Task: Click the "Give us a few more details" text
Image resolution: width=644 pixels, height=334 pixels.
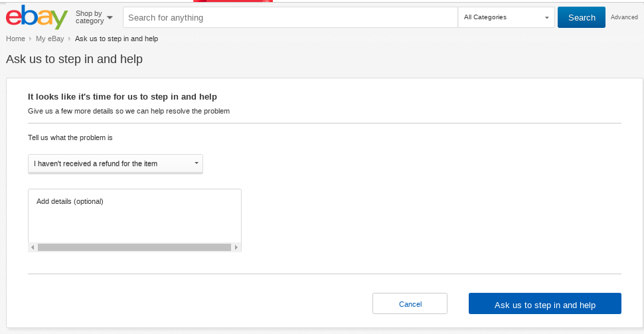Action: tap(129, 111)
